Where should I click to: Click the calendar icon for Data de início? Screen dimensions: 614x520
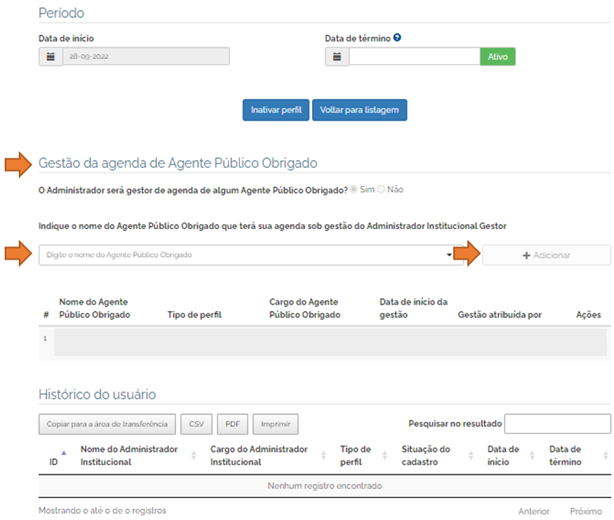tap(50, 57)
